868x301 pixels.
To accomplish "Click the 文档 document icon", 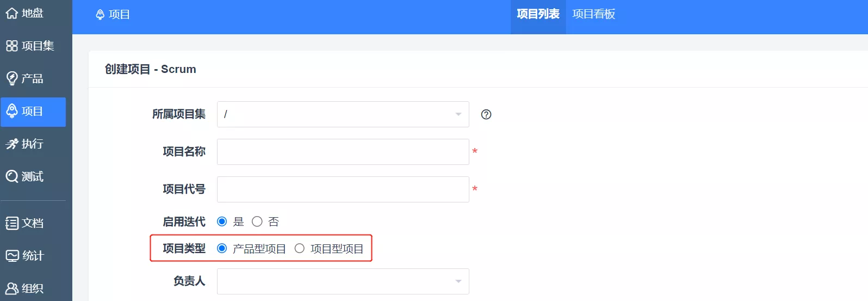I will (12, 223).
